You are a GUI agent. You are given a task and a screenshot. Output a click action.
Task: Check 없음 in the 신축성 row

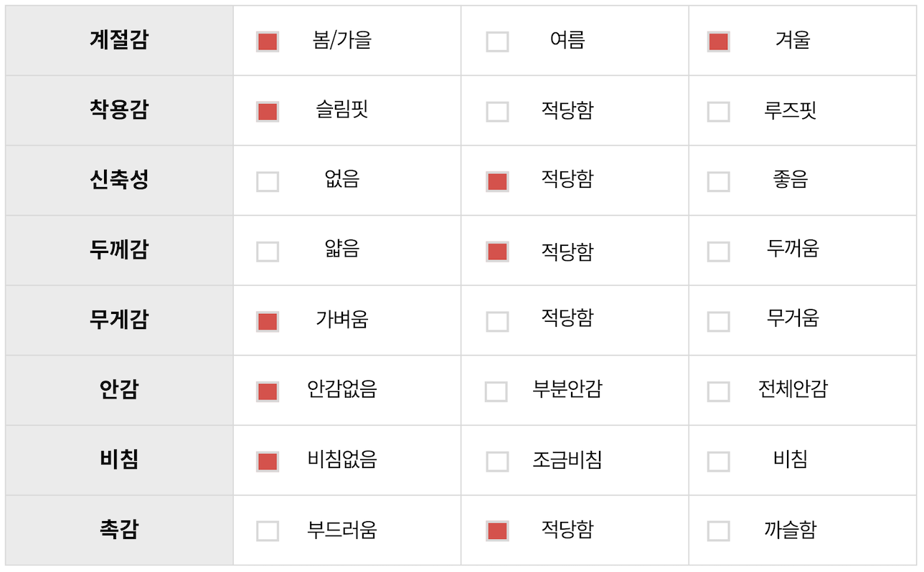point(268,181)
